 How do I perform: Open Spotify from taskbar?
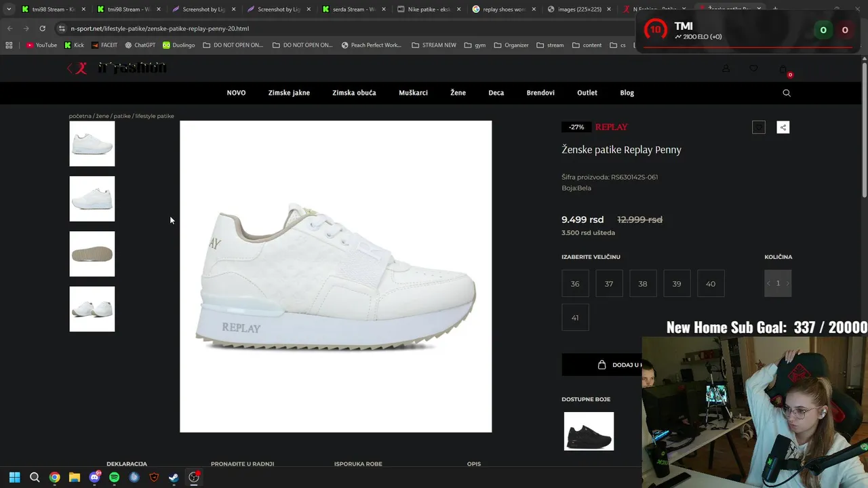(x=114, y=477)
